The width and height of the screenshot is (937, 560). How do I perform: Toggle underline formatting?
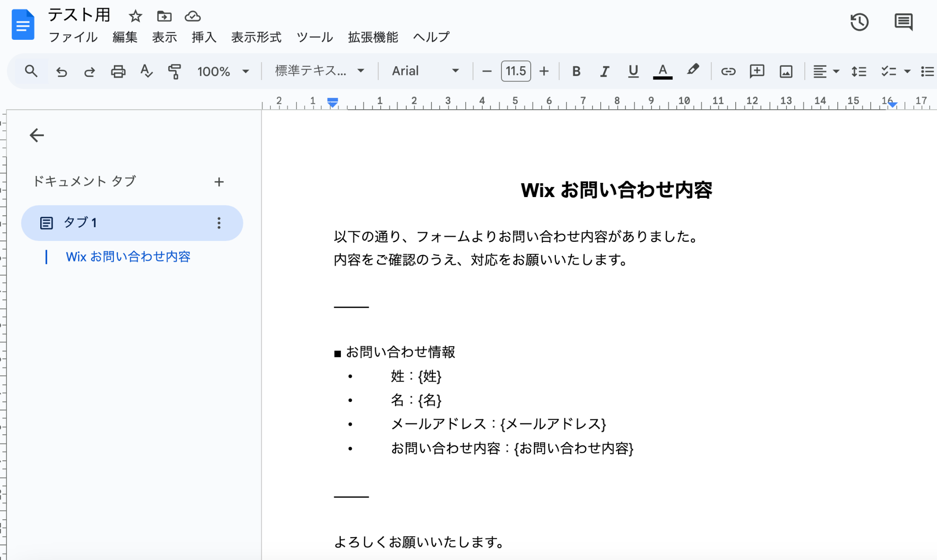click(633, 71)
